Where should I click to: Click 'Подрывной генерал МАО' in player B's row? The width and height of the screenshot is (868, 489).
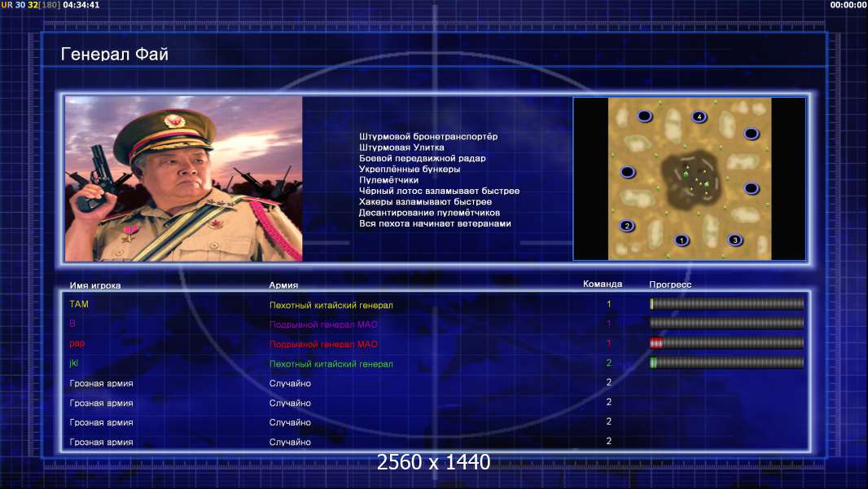(323, 324)
